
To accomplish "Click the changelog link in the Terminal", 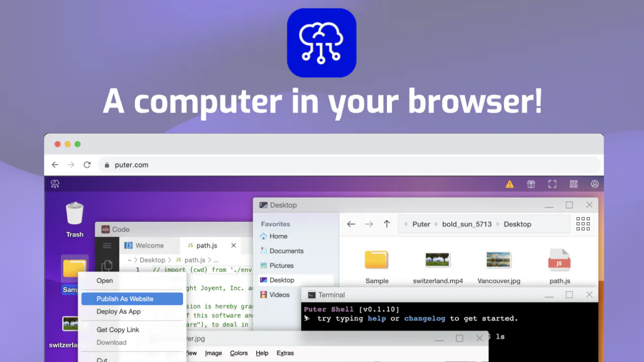I will click(424, 318).
